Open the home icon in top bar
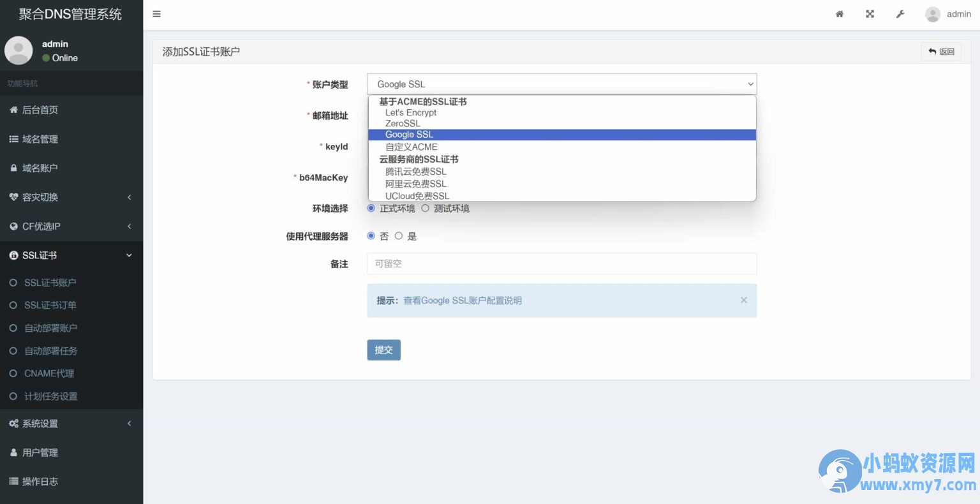This screenshot has width=980, height=504. coord(840,14)
